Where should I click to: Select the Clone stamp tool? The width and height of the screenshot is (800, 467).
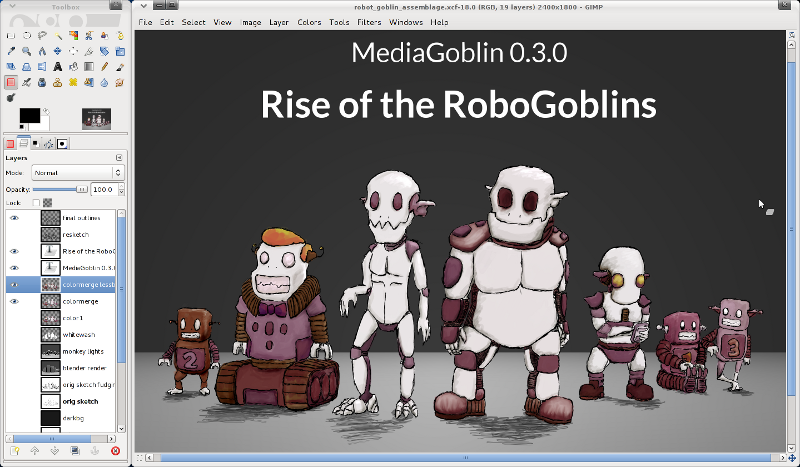[58, 82]
